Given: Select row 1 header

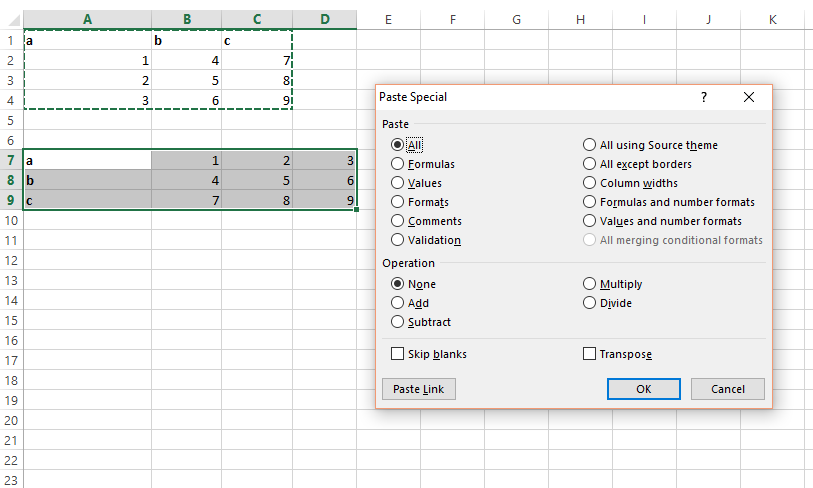Looking at the screenshot, I should click(11, 40).
